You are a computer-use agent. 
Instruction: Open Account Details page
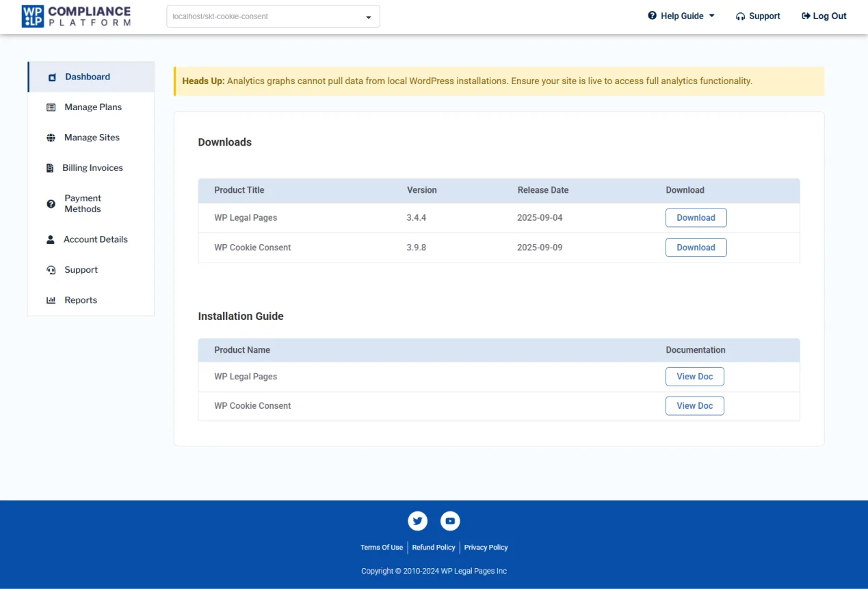point(96,239)
